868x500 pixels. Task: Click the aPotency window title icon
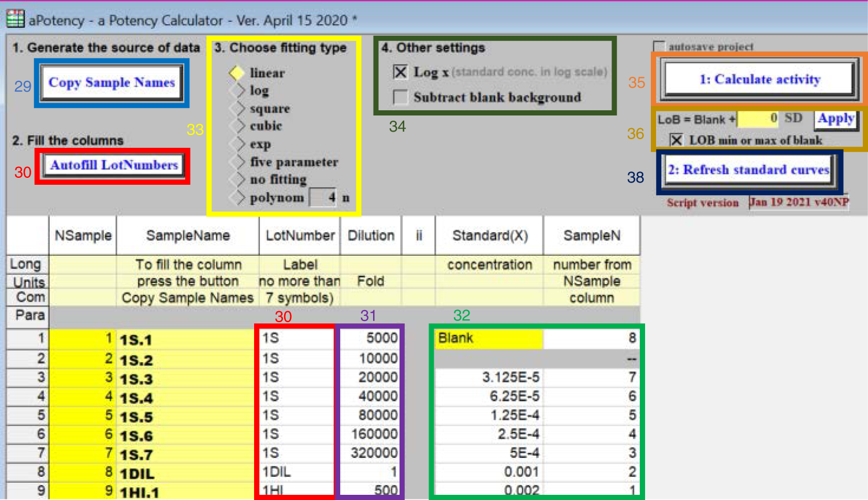pos(16,19)
